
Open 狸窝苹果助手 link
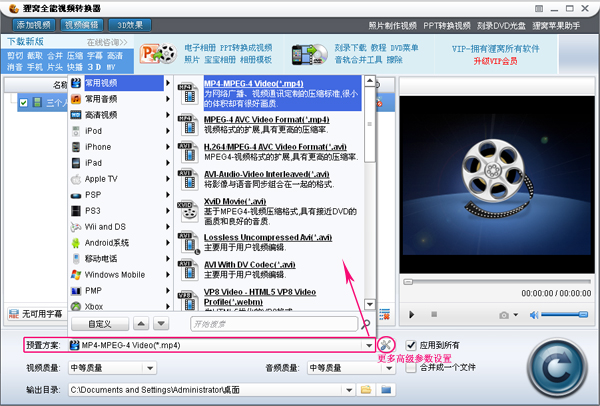556,26
